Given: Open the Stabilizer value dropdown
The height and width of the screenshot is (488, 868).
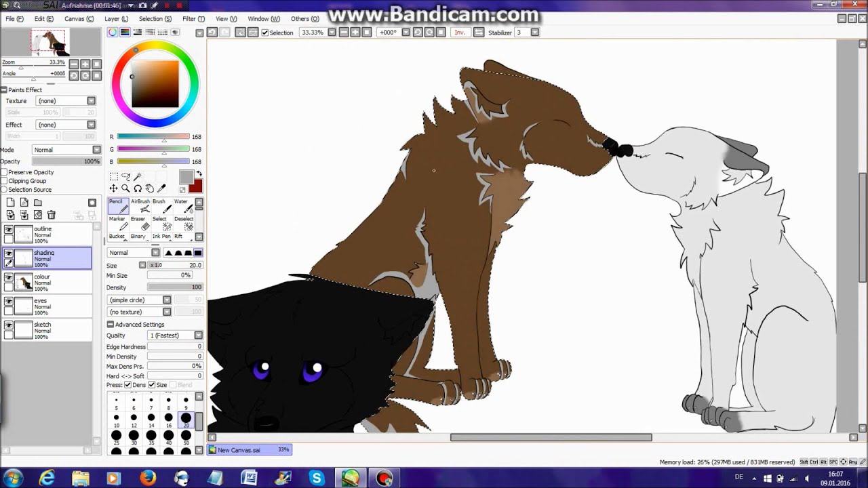Looking at the screenshot, I should [x=535, y=32].
